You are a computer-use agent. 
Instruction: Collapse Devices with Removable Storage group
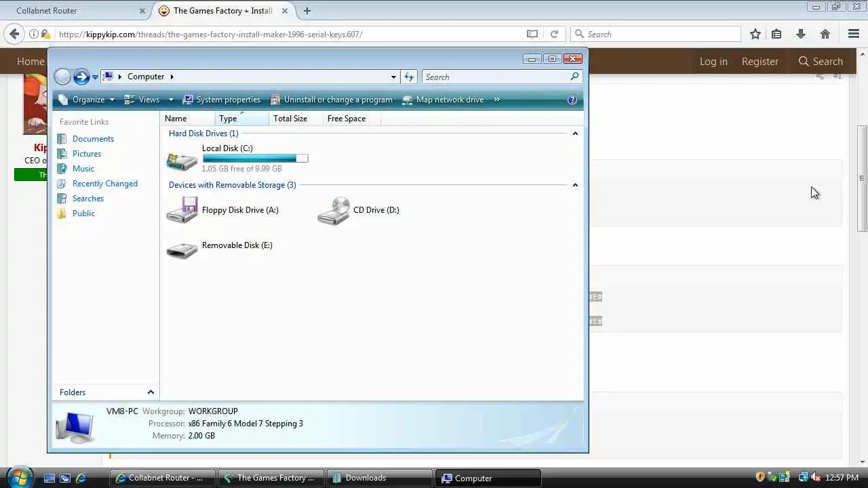tap(575, 185)
